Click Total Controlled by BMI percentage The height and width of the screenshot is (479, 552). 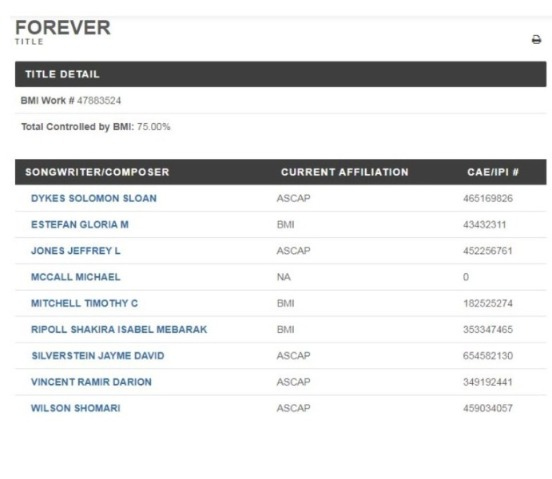pyautogui.click(x=153, y=127)
